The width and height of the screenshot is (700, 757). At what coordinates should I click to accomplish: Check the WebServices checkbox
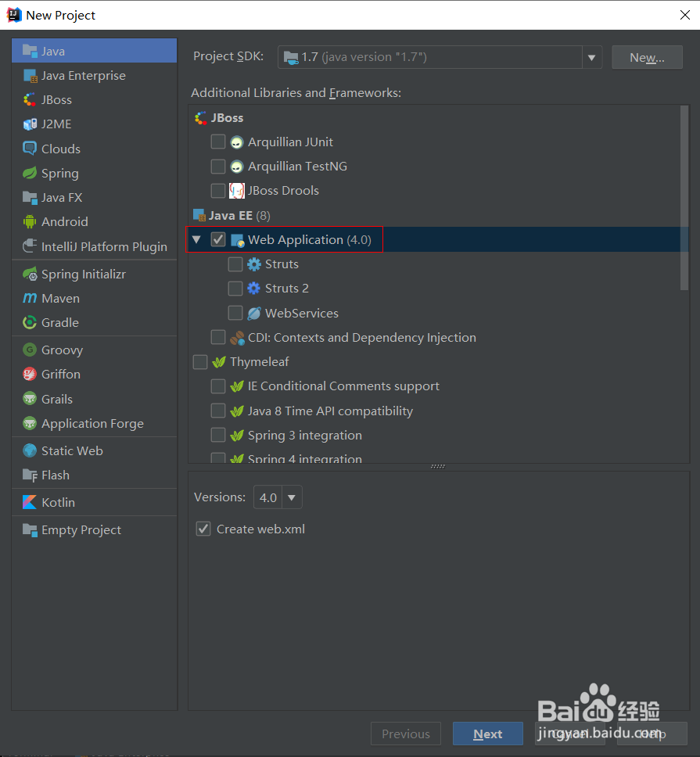tap(235, 313)
